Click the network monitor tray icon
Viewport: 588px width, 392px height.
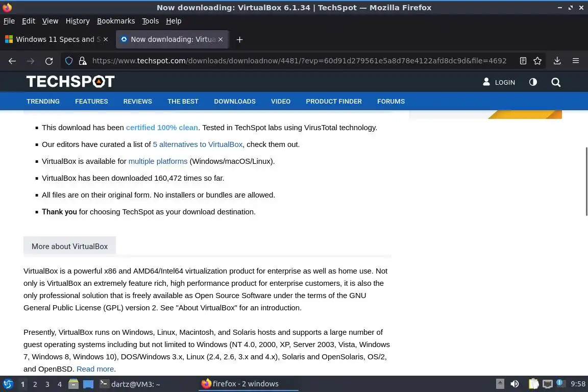point(548,384)
